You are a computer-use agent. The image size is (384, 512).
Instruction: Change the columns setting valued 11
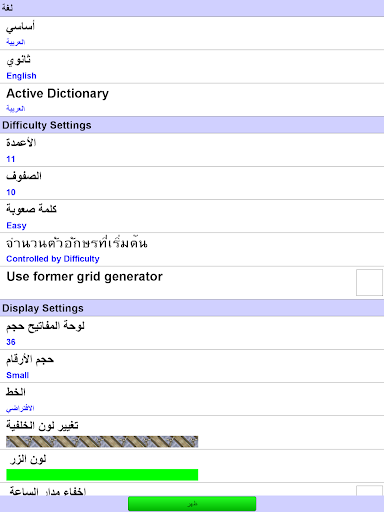tap(192, 150)
